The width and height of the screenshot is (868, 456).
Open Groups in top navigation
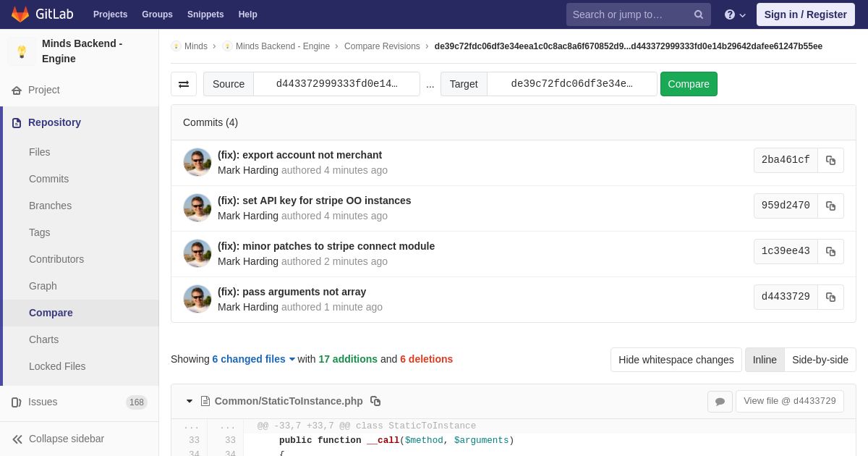[x=157, y=14]
